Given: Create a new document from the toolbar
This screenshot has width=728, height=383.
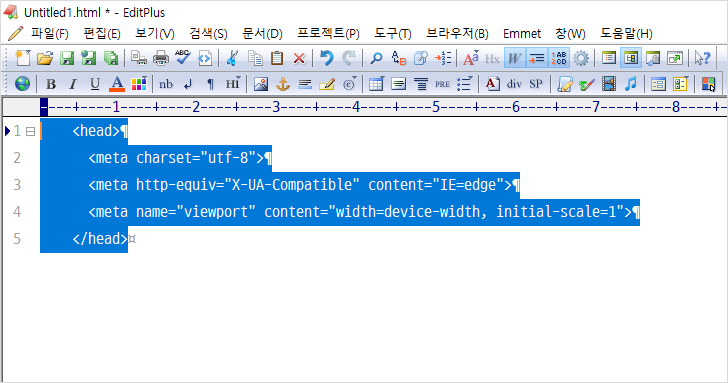Looking at the screenshot, I should click(22, 58).
